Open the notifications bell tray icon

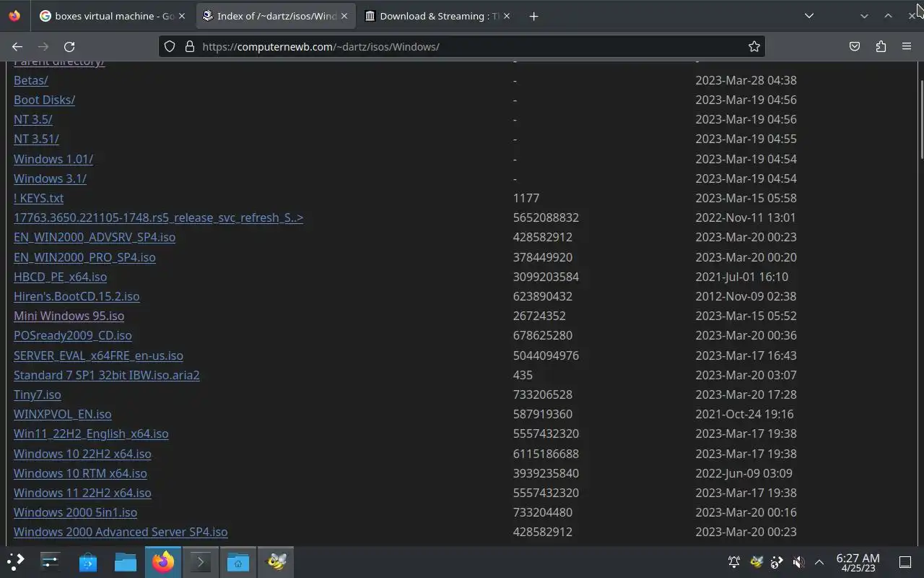coord(734,562)
